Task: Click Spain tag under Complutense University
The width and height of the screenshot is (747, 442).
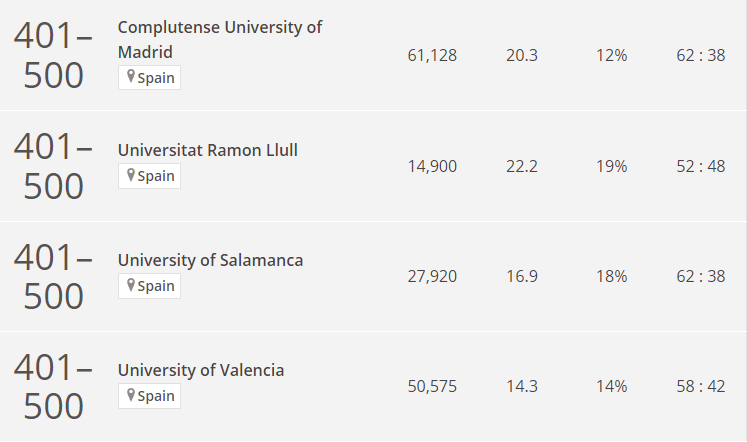Action: click(150, 78)
